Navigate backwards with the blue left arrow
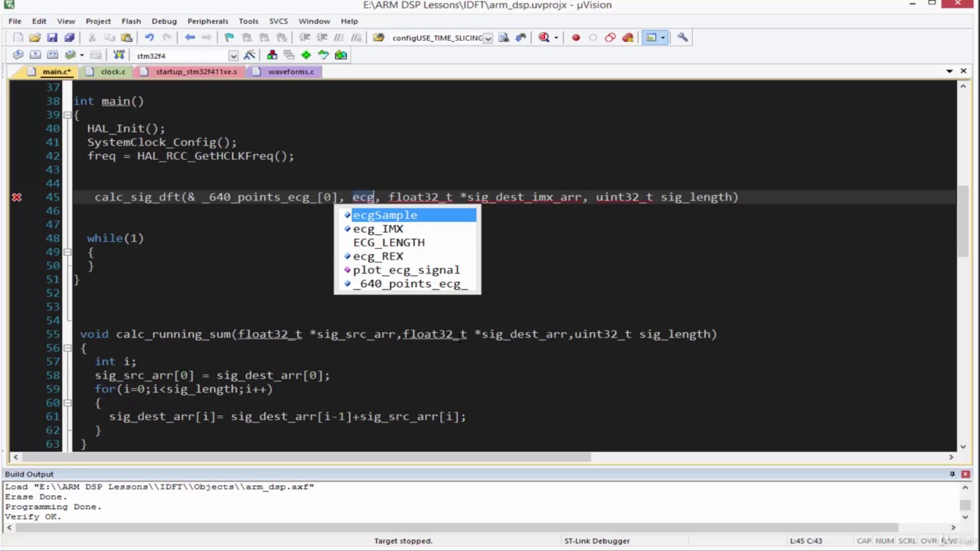Viewport: 980px width, 551px height. coord(190,37)
